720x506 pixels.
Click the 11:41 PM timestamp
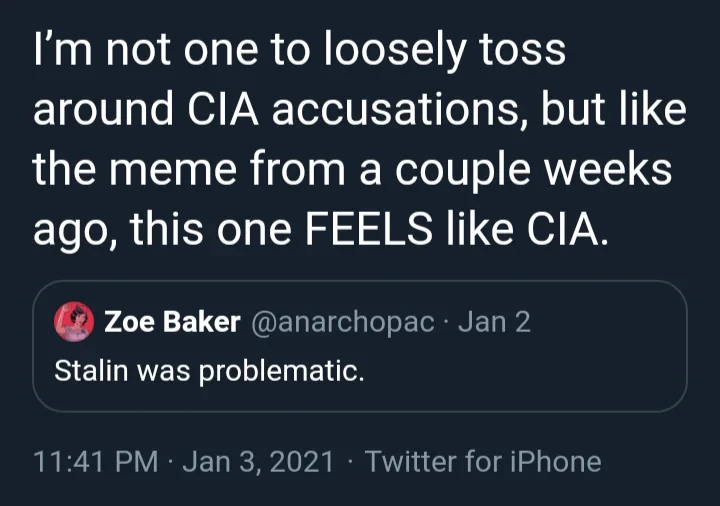click(96, 461)
